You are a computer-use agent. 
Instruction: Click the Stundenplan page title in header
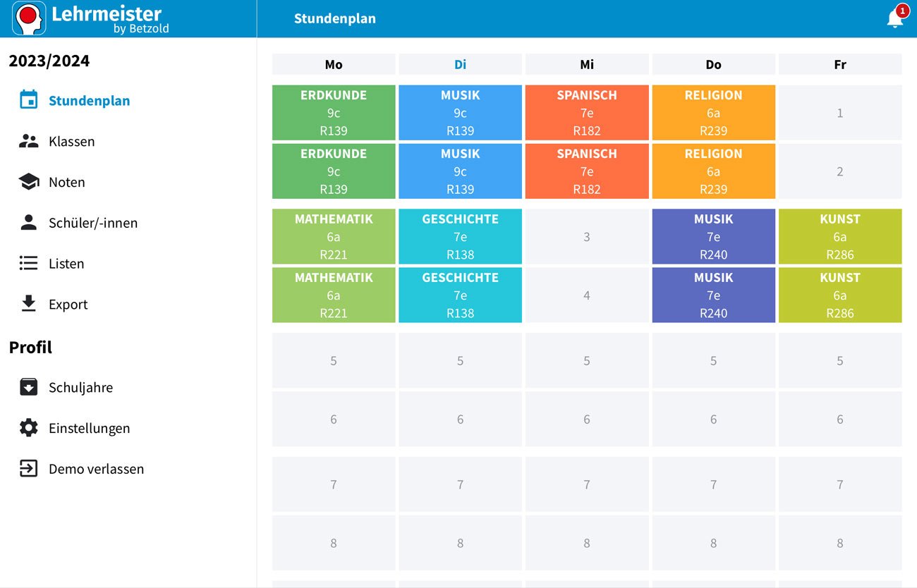point(335,19)
